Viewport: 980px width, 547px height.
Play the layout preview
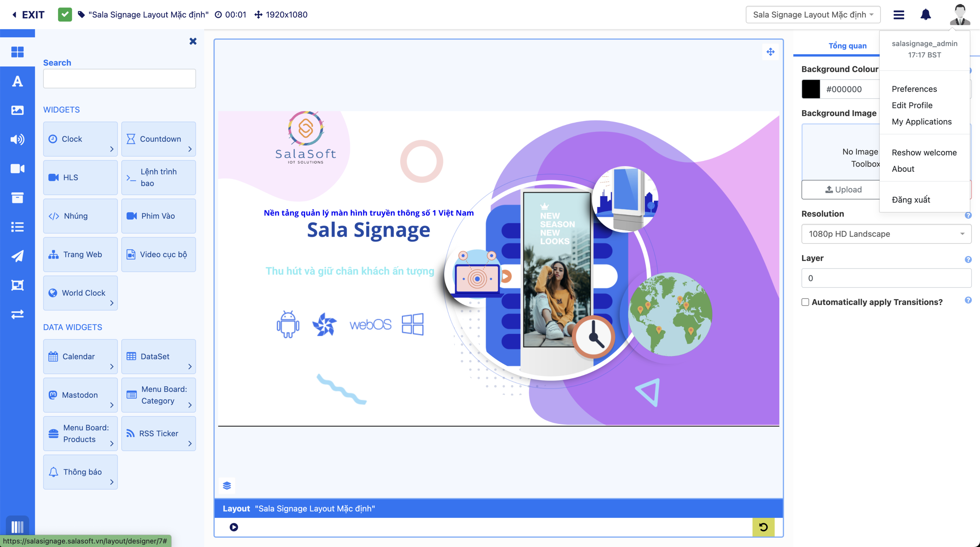click(x=234, y=527)
